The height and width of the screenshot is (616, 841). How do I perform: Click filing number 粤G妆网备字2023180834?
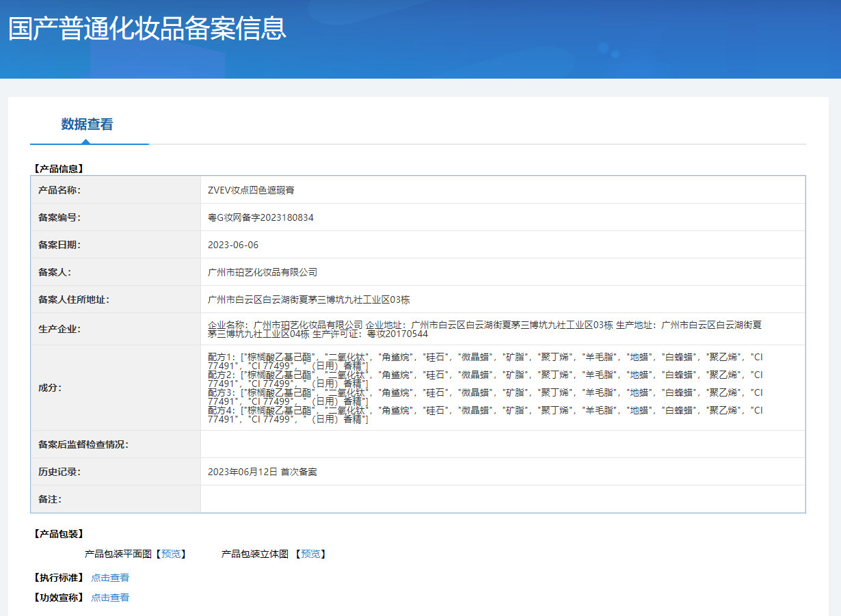tap(261, 217)
